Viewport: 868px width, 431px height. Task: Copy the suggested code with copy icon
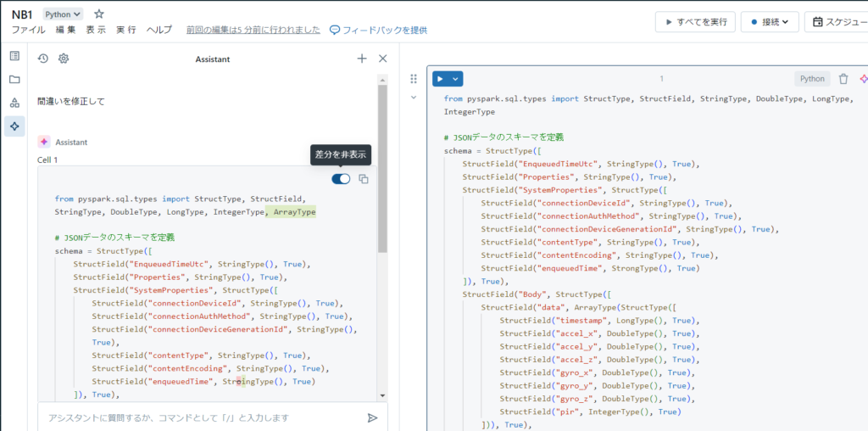[x=364, y=179]
